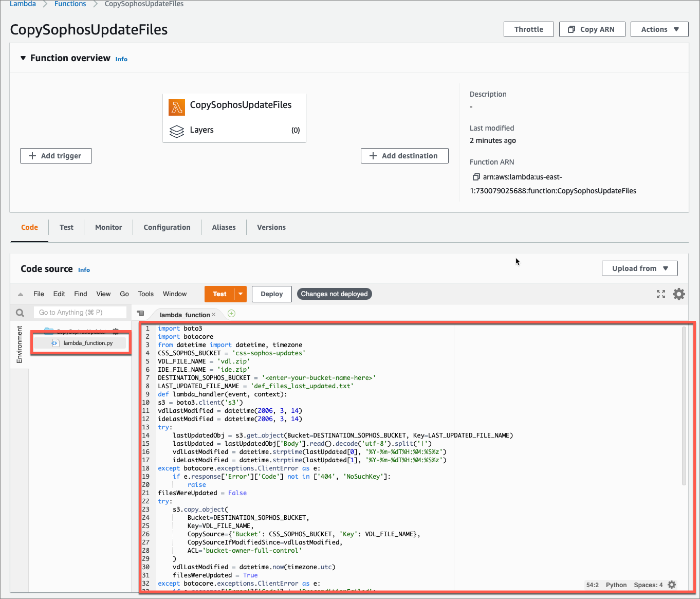Open Spaces: 4 indentation selector
This screenshot has height=599, width=700.
tap(648, 585)
